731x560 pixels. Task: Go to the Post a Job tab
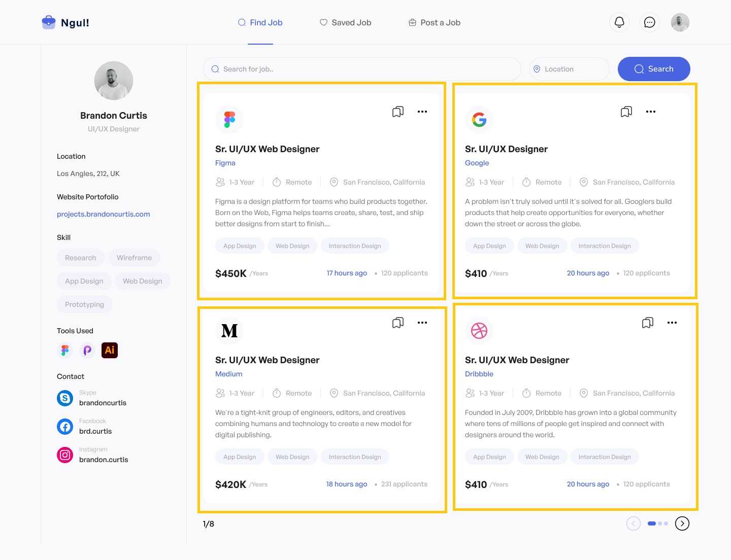coord(435,22)
